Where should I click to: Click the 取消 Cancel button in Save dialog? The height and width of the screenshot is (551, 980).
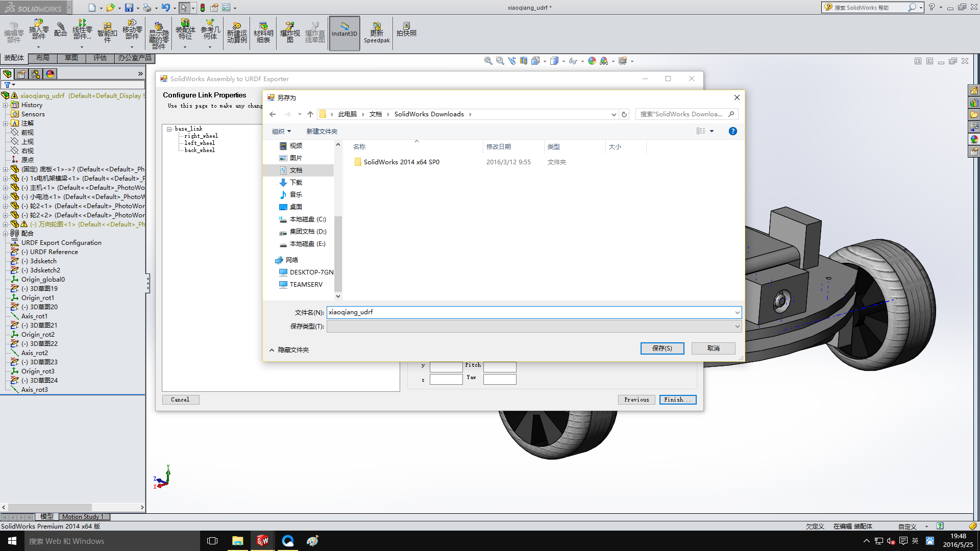[x=714, y=348]
